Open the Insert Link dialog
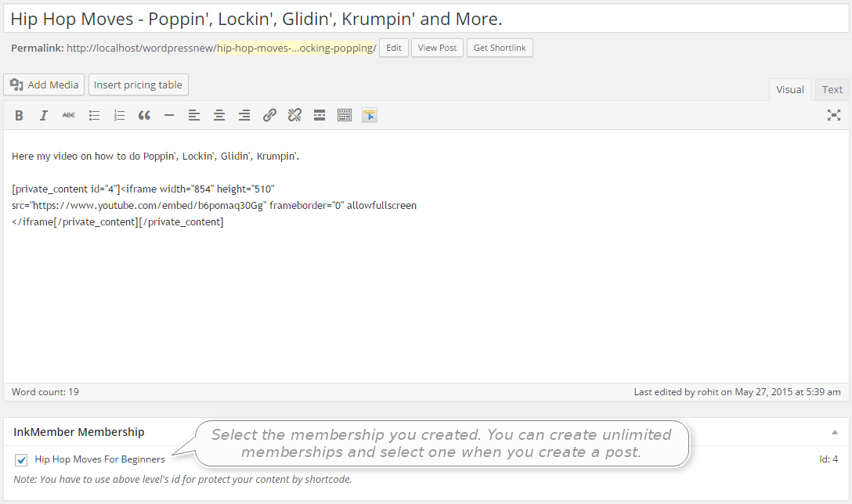852x504 pixels. (x=269, y=115)
